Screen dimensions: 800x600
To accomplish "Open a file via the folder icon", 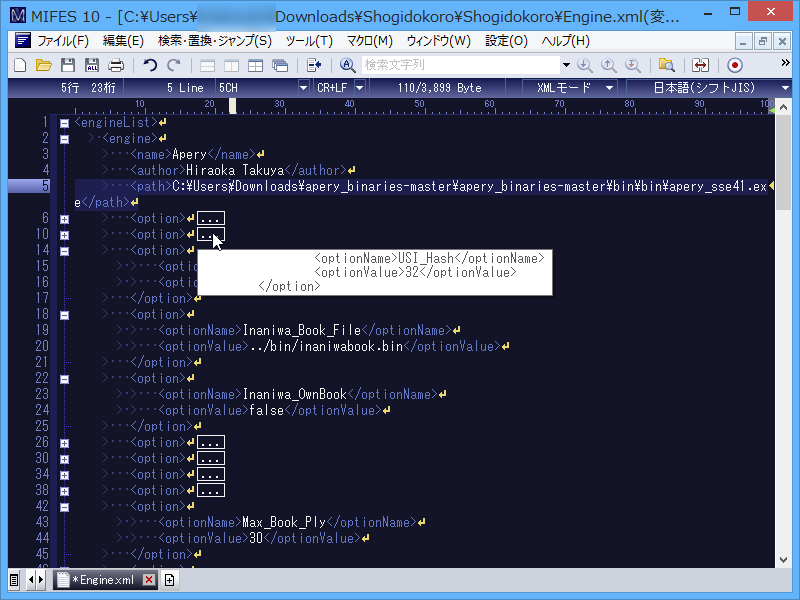I will point(44,65).
